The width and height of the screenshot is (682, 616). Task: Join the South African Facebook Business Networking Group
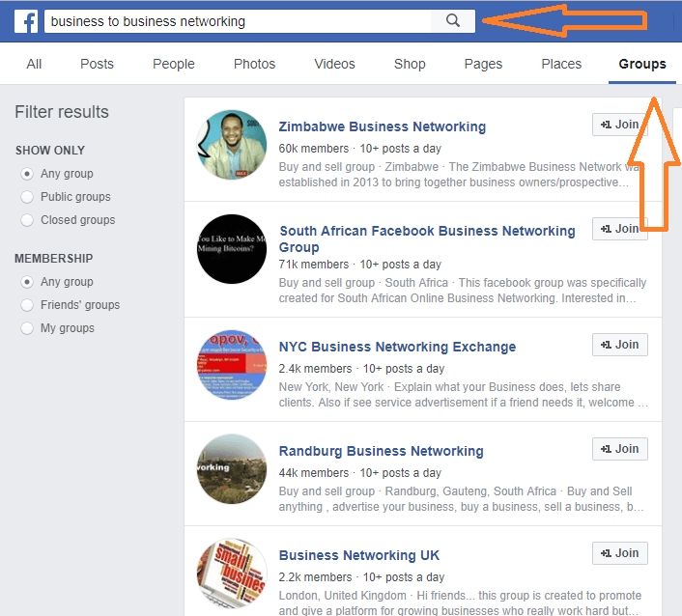619,229
